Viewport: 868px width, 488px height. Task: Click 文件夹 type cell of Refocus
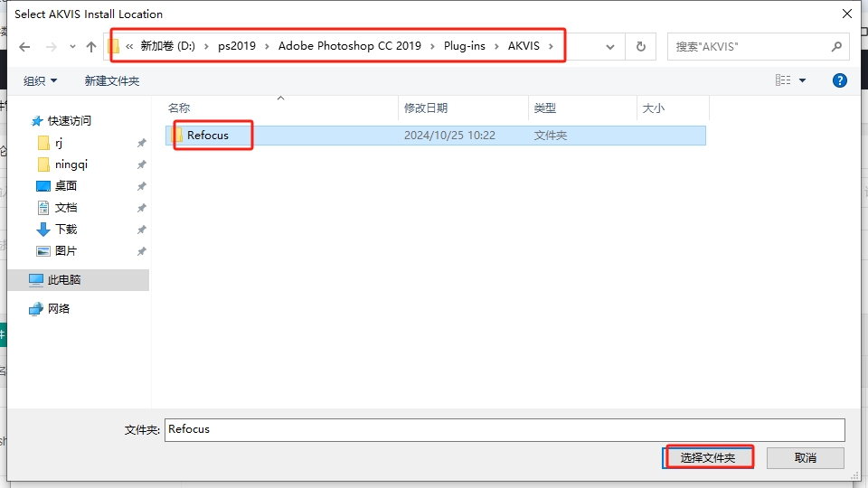tap(551, 136)
